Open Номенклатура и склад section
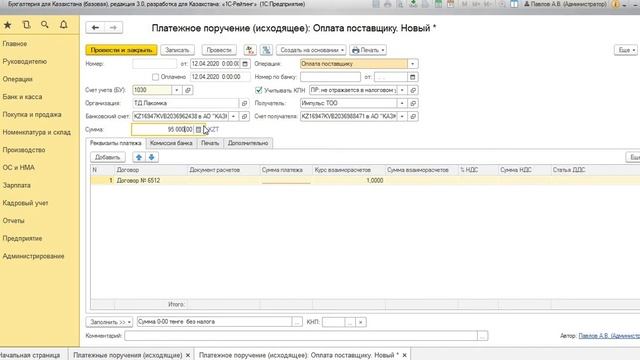Viewport: 640px width, 360px height. click(36, 132)
